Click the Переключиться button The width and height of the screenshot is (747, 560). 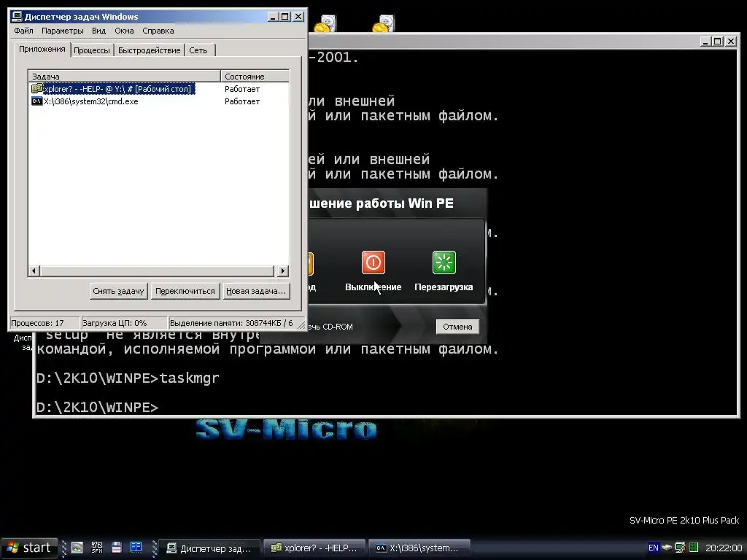coord(185,291)
